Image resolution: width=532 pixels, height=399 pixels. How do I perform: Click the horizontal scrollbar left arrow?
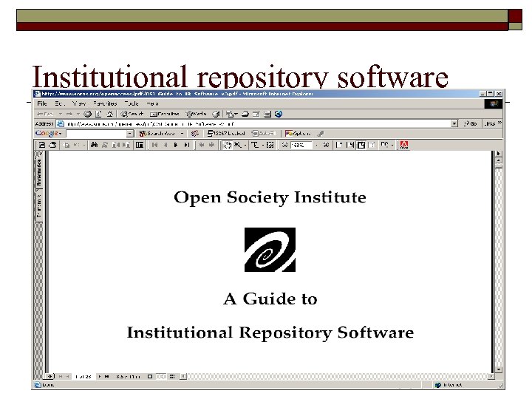[x=183, y=376]
